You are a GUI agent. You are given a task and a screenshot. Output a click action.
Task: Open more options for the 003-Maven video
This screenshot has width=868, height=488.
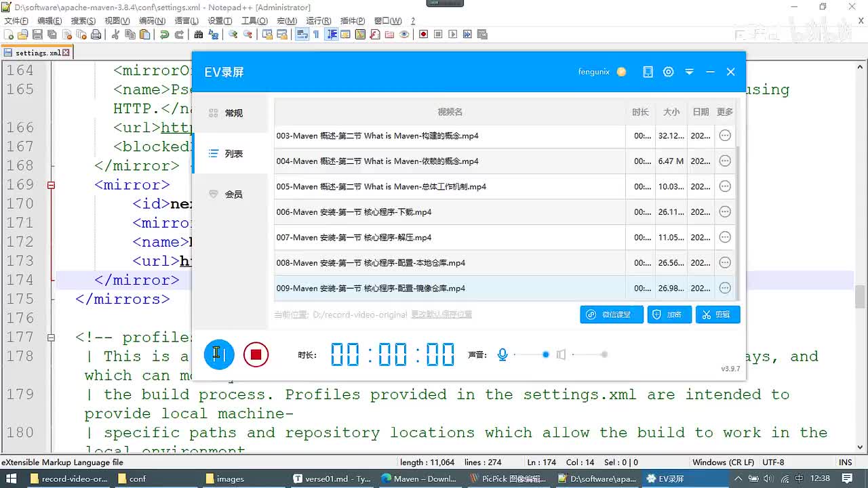click(x=725, y=136)
